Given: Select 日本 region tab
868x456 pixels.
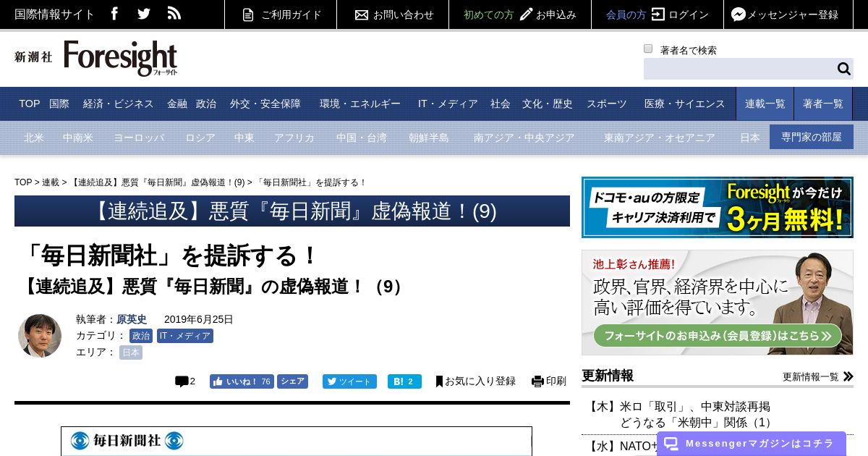Looking at the screenshot, I should coord(750,138).
